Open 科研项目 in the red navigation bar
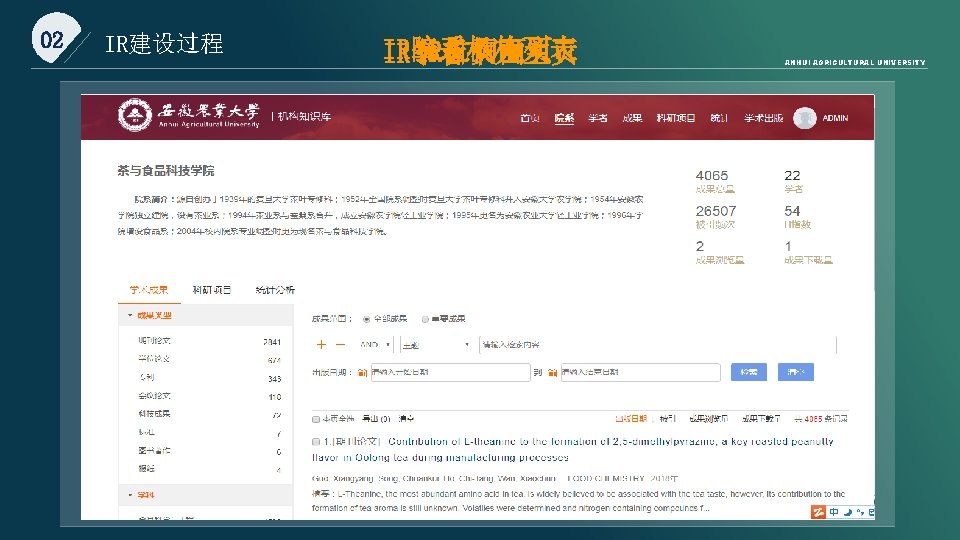This screenshot has width=960, height=540. point(676,118)
